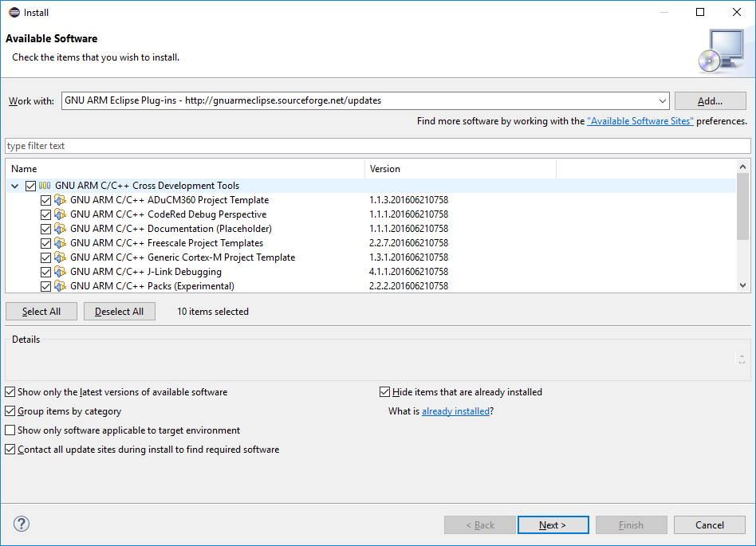Viewport: 756px width, 546px height.
Task: Uncheck Packs (Experimental) checkbox
Action: [45, 286]
